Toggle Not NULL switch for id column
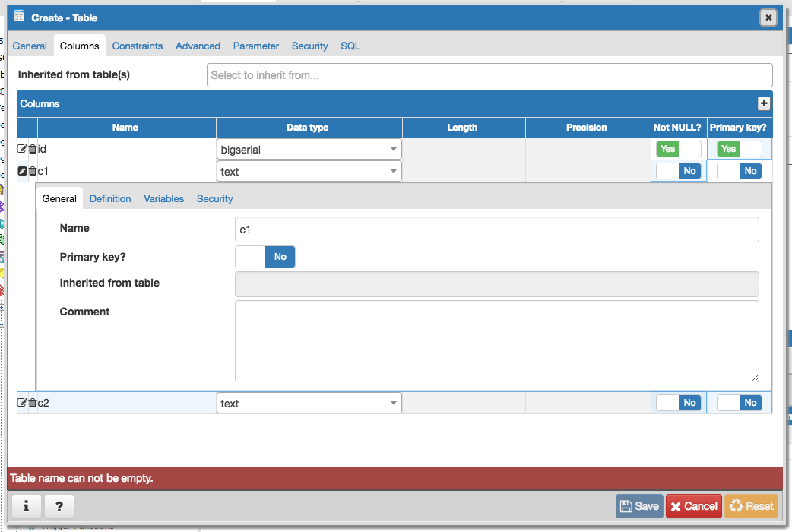Image resolution: width=792 pixels, height=532 pixels. pos(678,149)
